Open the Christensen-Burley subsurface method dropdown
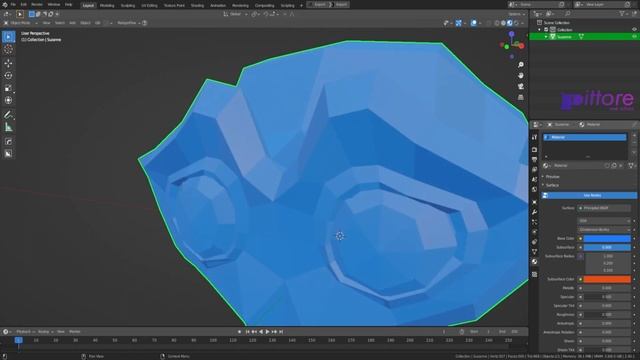Screen dimensions: 640x360 pyautogui.click(x=604, y=230)
